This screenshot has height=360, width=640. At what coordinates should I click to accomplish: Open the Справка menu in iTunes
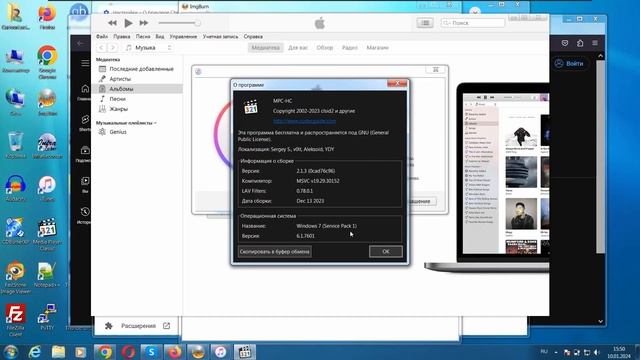click(x=253, y=36)
